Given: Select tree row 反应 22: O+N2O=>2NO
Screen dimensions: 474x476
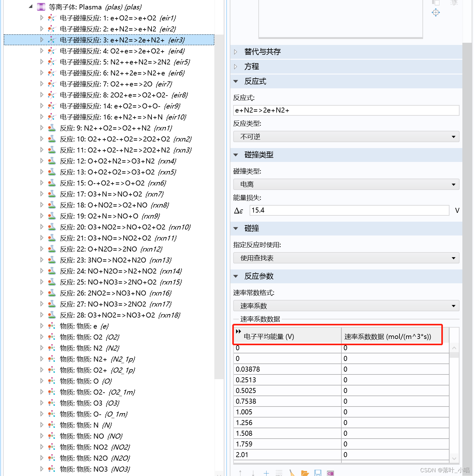Looking at the screenshot, I should (109, 249).
